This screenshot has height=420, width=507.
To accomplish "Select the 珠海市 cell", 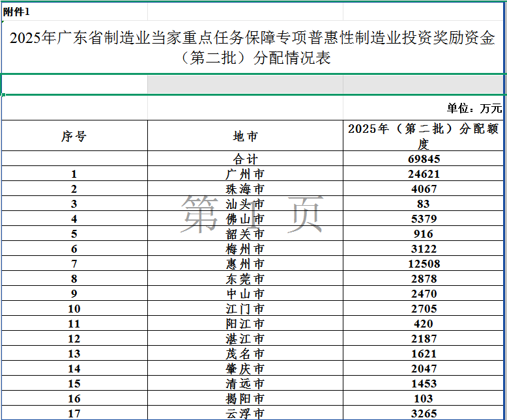I will click(x=245, y=189).
